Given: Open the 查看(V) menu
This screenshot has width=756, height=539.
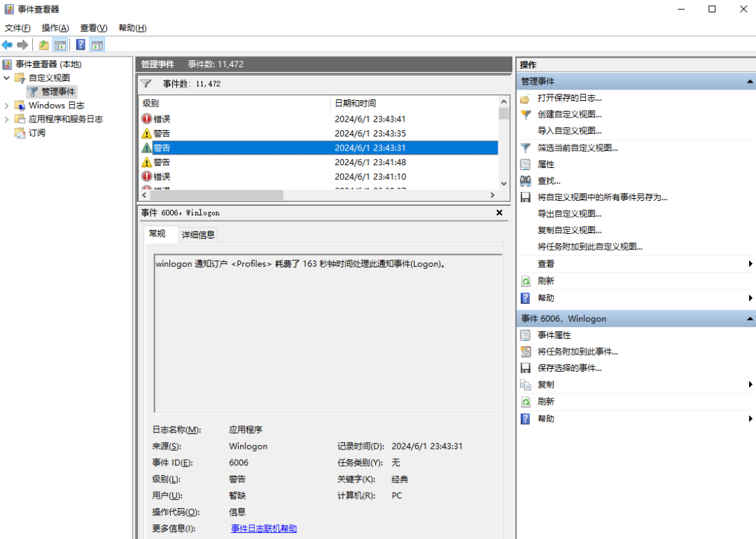Looking at the screenshot, I should click(x=94, y=28).
